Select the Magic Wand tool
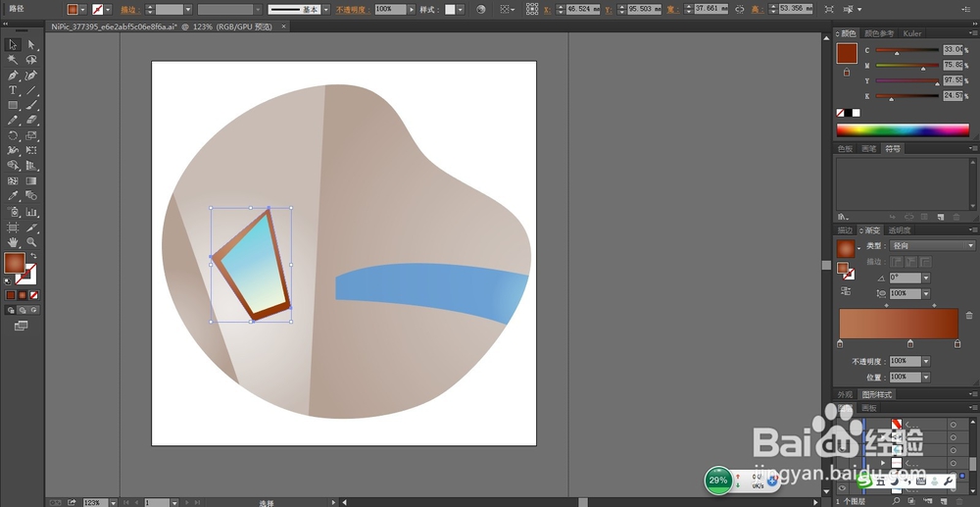 click(13, 60)
